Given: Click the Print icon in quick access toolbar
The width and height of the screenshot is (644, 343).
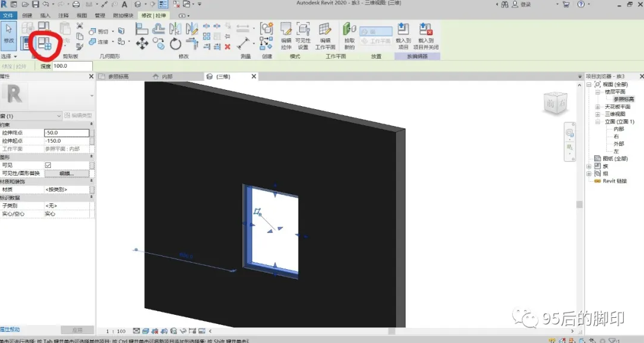Looking at the screenshot, I should coord(76,5).
